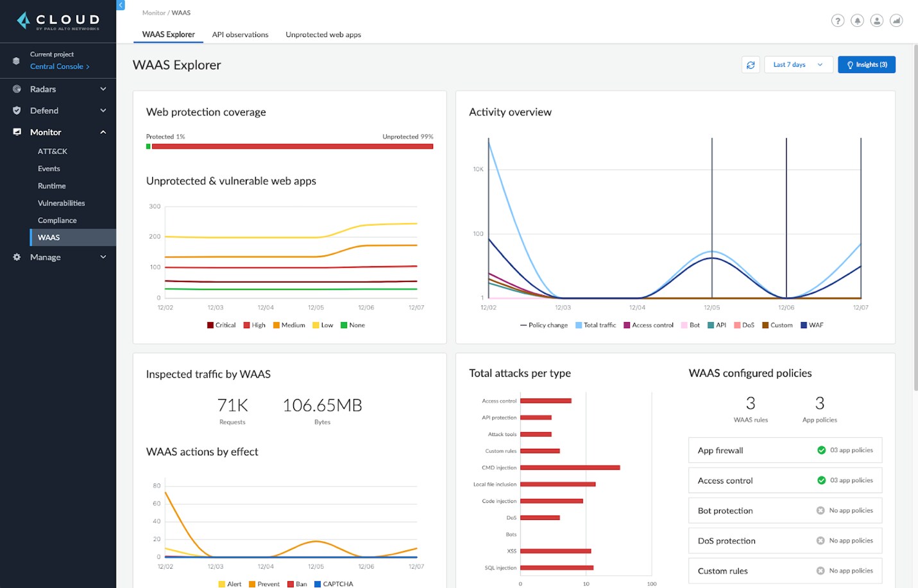Open ATT&CK in the Monitor menu
Viewport: 918px width, 588px height.
(53, 151)
